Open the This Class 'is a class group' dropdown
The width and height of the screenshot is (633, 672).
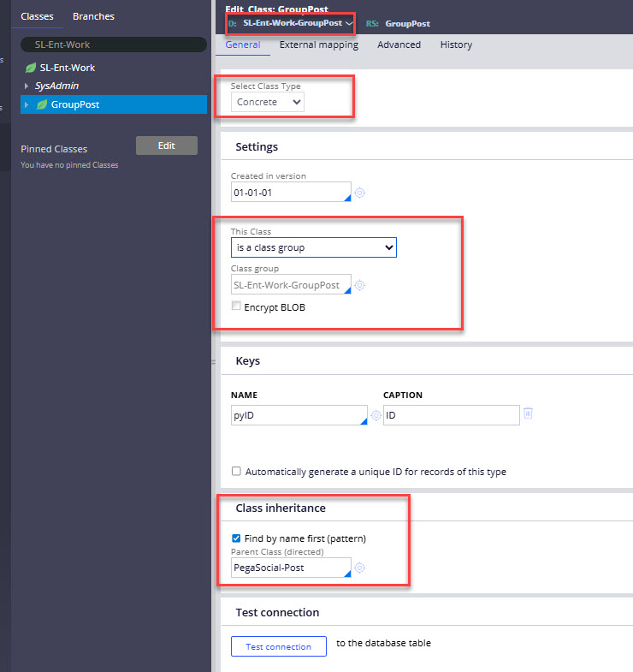[313, 247]
